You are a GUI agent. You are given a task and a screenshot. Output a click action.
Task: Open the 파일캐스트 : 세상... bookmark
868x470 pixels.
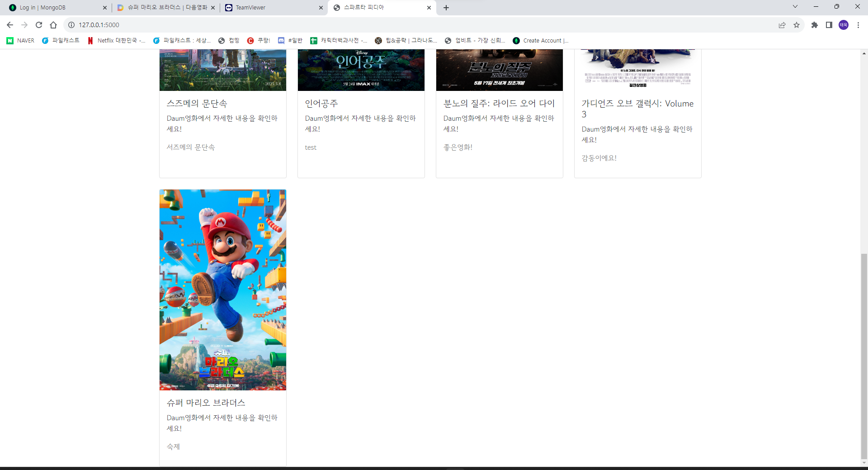[182, 41]
